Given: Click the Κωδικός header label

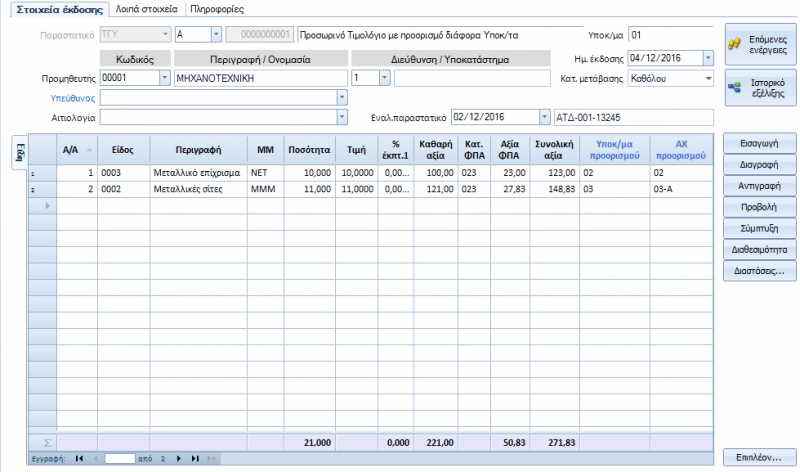Looking at the screenshot, I should [135, 59].
